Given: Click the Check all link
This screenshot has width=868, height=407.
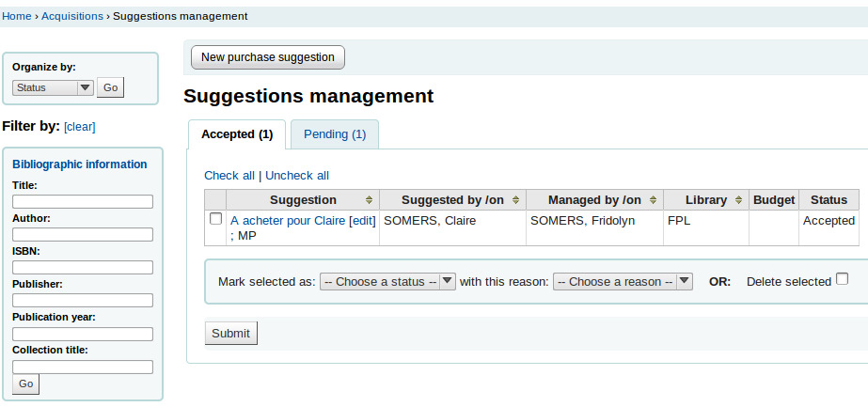Looking at the screenshot, I should [x=229, y=175].
